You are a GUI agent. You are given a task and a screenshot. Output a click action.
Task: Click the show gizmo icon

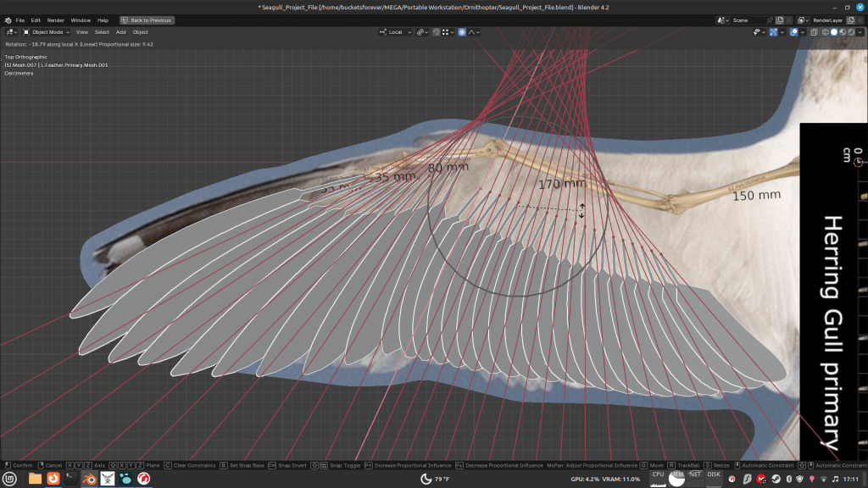click(774, 32)
